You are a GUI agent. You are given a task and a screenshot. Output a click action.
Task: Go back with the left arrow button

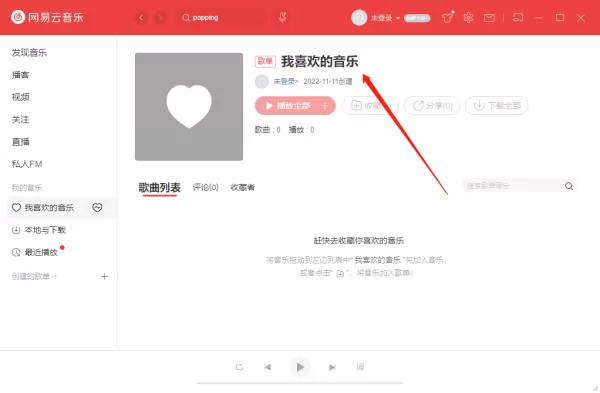pos(141,18)
